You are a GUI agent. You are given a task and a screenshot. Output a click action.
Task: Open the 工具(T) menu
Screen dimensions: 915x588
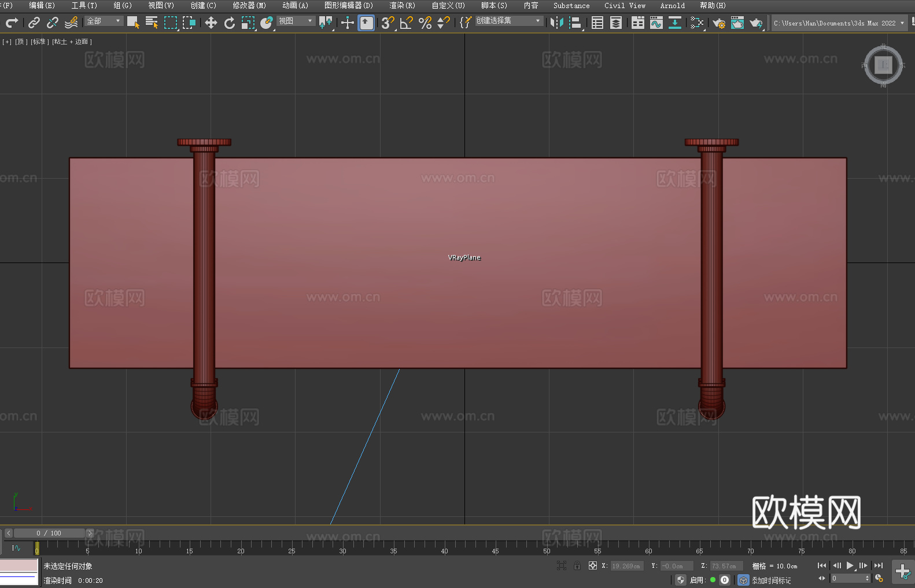click(x=84, y=5)
